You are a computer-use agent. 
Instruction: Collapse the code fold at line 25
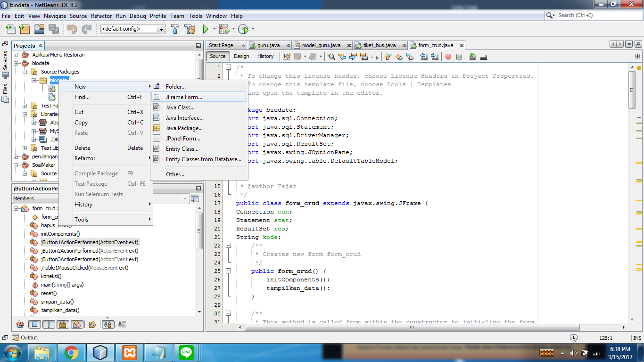(229, 271)
